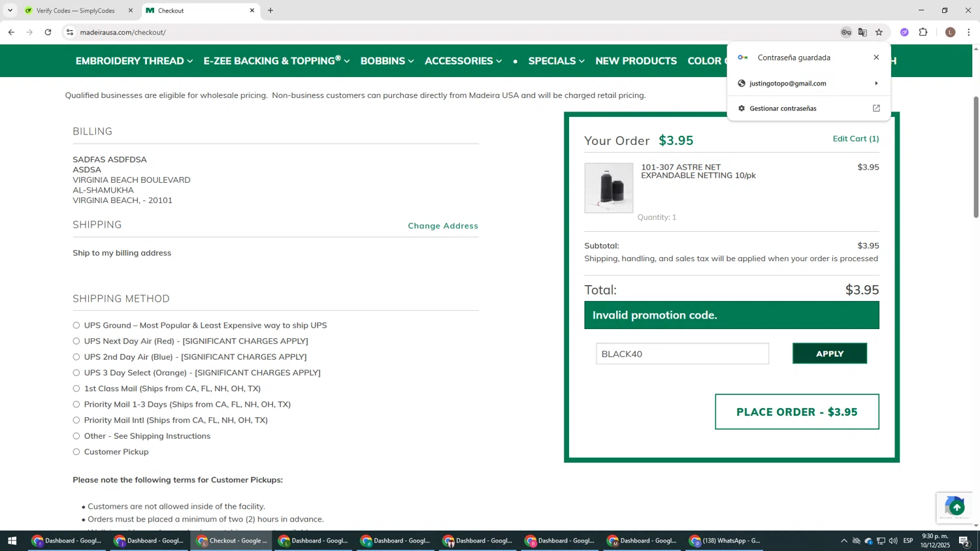Close the Contraseña guardada popup

(876, 57)
